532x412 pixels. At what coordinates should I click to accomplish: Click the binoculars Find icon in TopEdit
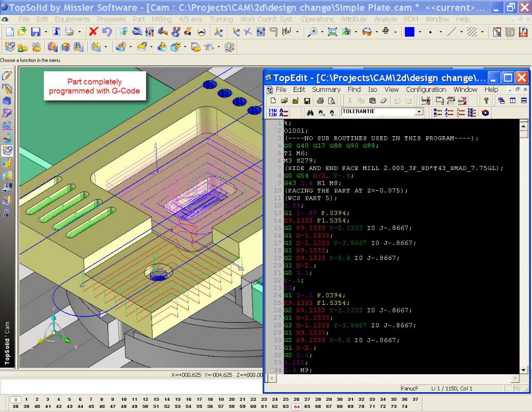tap(310, 113)
